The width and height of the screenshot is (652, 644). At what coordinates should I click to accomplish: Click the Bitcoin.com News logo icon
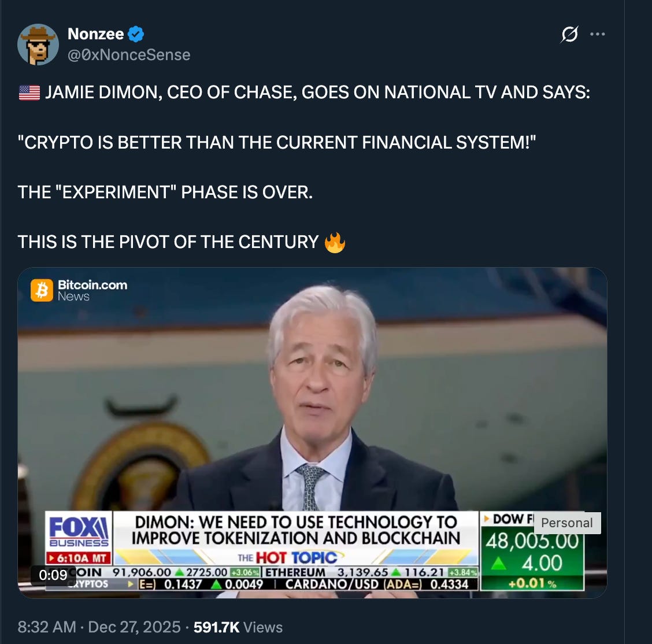tap(42, 290)
